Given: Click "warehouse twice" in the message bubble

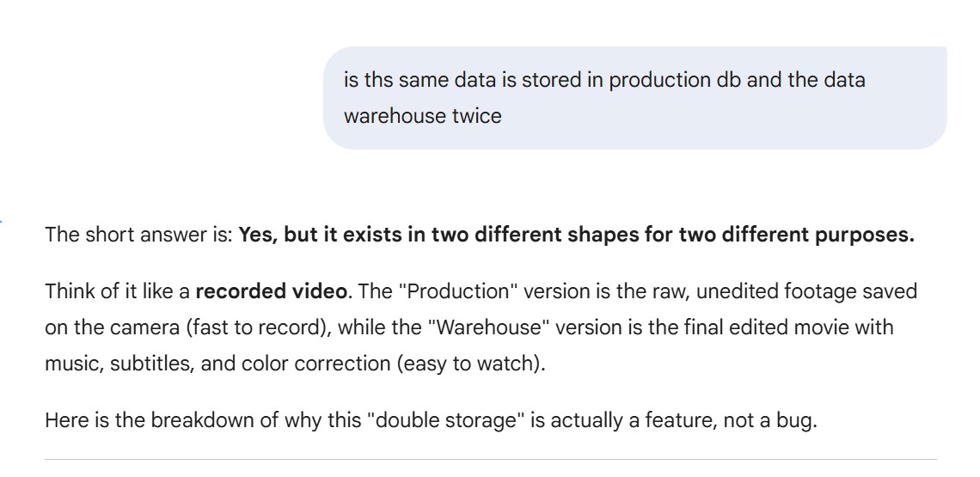Looking at the screenshot, I should 422,116.
